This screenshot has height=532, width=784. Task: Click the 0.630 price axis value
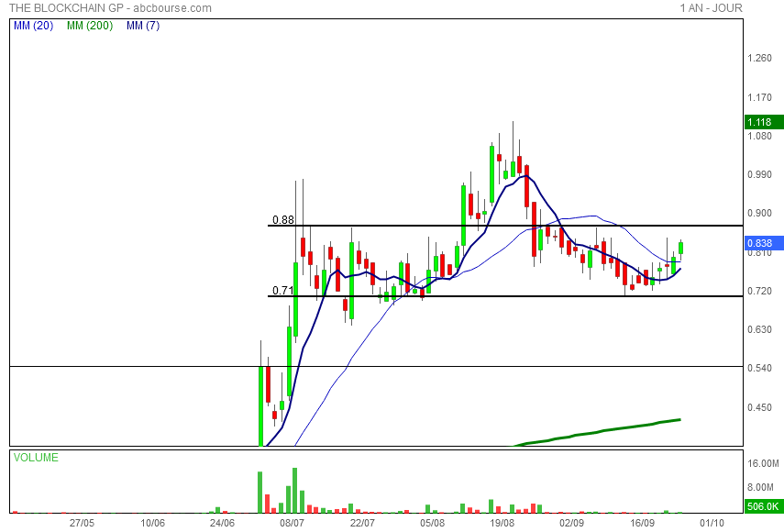pyautogui.click(x=759, y=329)
